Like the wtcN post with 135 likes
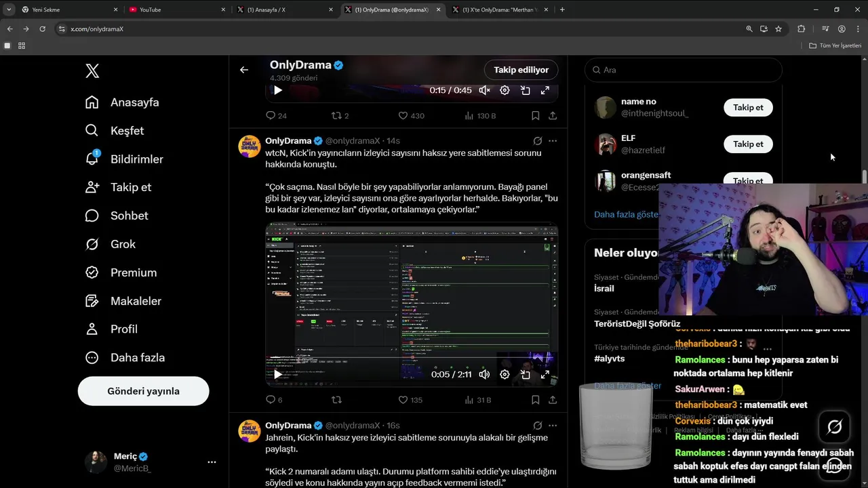The width and height of the screenshot is (868, 488). click(x=410, y=400)
